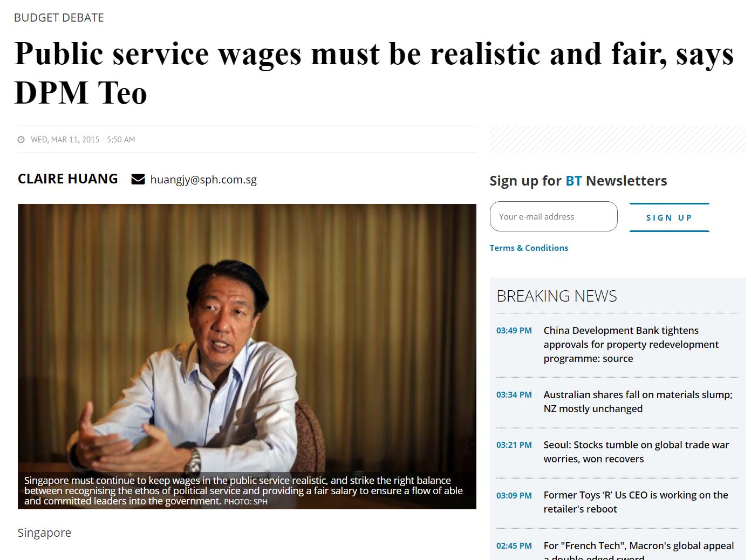Click the photo caption text overlay
This screenshot has height=560, width=751.
tap(243, 490)
